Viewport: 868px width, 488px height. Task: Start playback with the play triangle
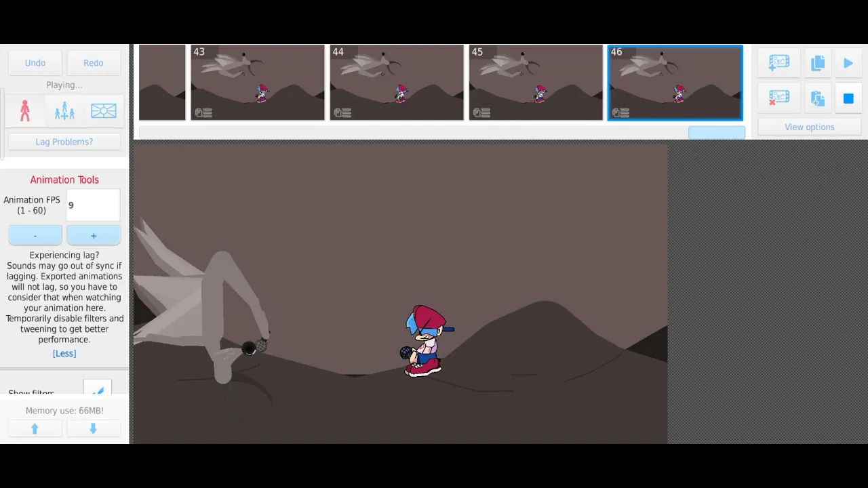click(x=848, y=63)
